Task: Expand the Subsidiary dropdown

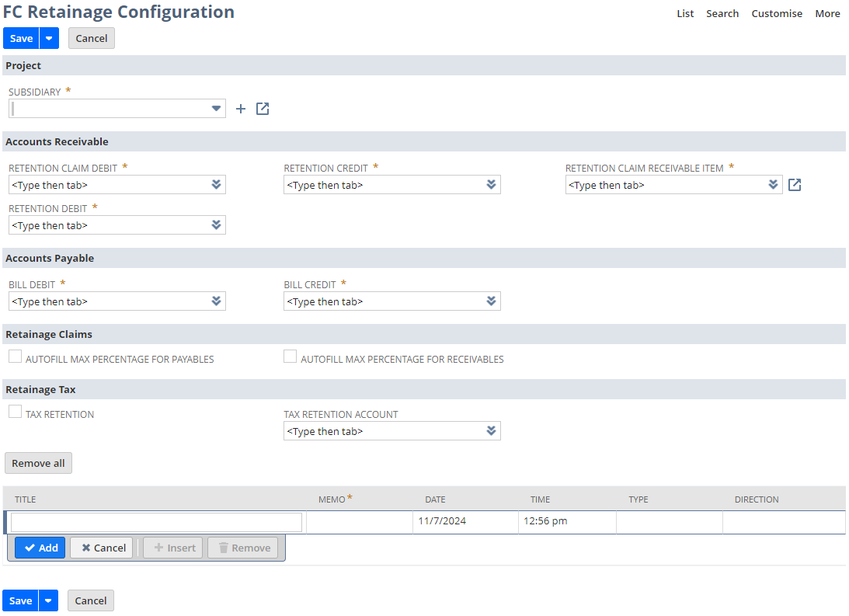Action: coord(216,108)
